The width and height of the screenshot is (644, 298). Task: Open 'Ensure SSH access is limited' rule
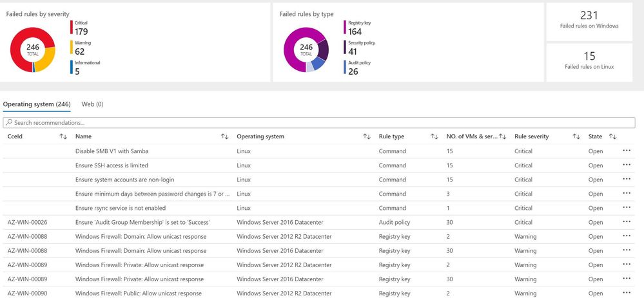112,165
